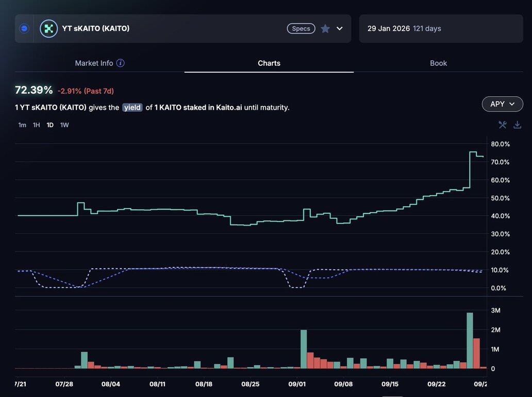Click the blue network chain icon
Screen dimensions: 532x397
pyautogui.click(x=24, y=29)
